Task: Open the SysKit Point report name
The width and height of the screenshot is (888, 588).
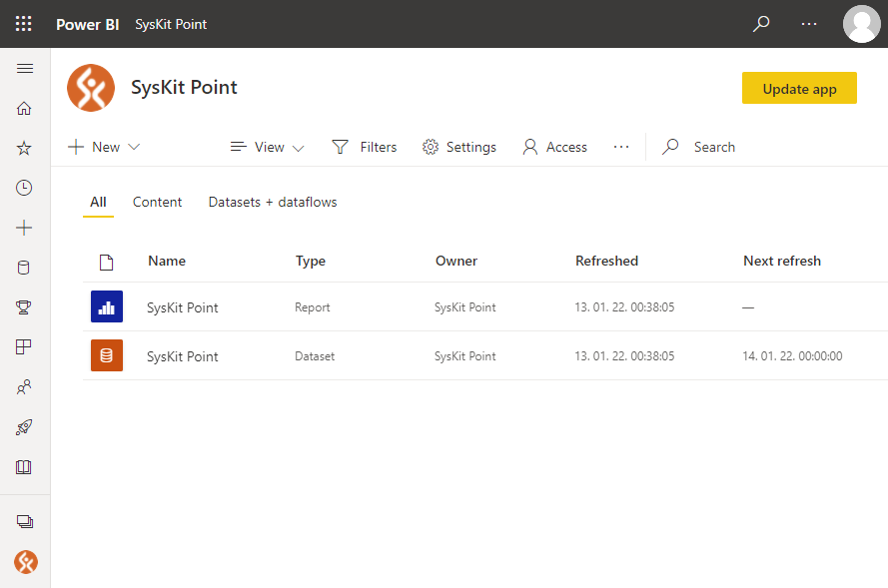Action: click(183, 307)
